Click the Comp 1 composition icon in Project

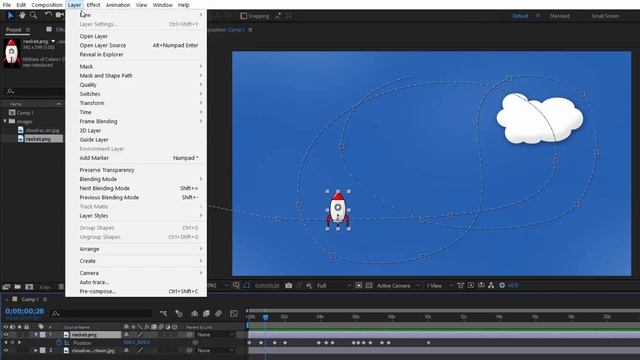point(12,113)
